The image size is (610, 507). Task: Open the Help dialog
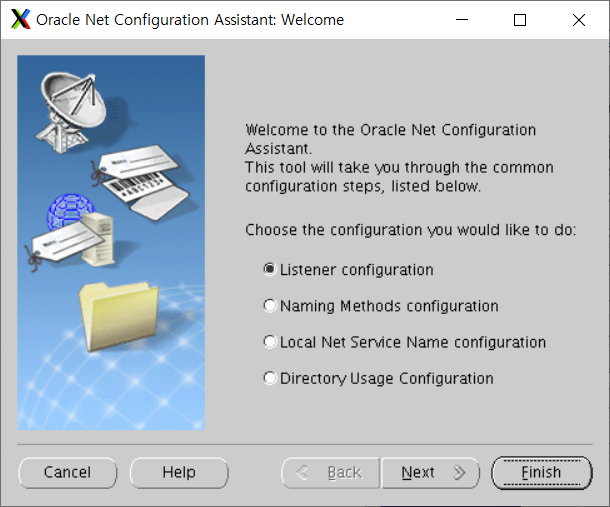click(x=179, y=472)
